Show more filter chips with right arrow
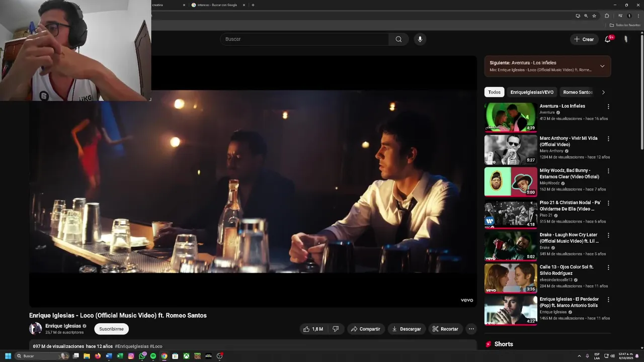644x362 pixels. click(x=603, y=92)
